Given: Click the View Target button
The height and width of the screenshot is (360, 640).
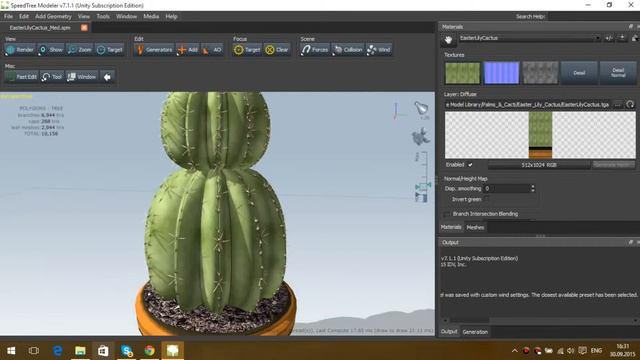Looking at the screenshot, I should tap(110, 50).
